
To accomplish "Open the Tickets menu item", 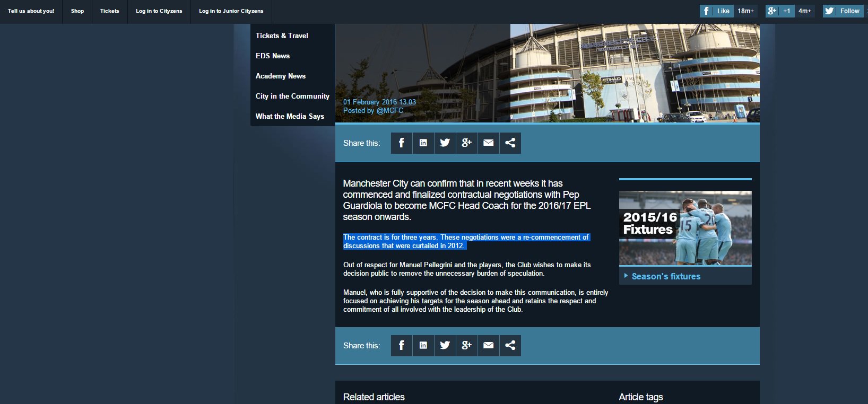I will pos(110,11).
